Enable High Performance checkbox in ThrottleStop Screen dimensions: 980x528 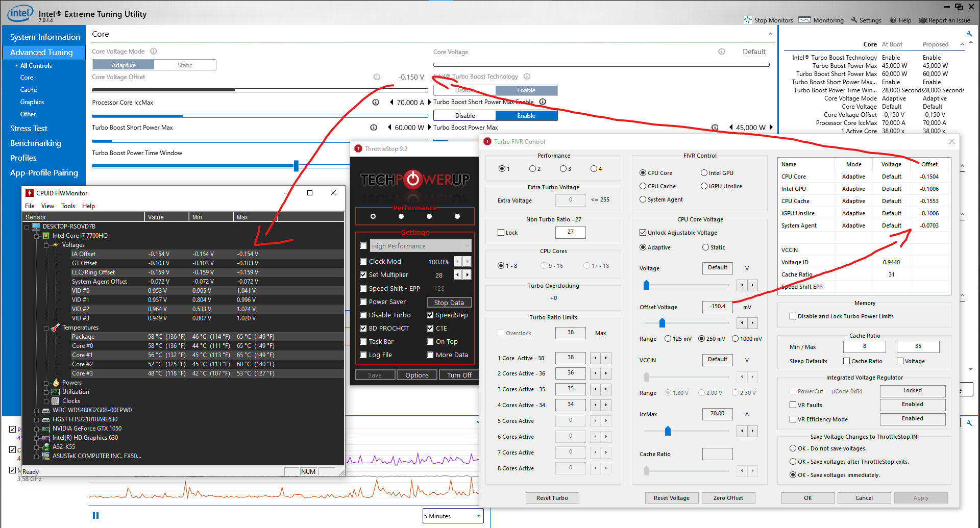point(363,246)
